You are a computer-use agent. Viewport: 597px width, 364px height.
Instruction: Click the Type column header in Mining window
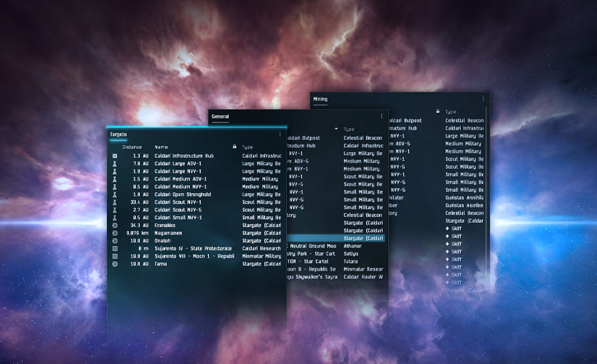(x=451, y=111)
